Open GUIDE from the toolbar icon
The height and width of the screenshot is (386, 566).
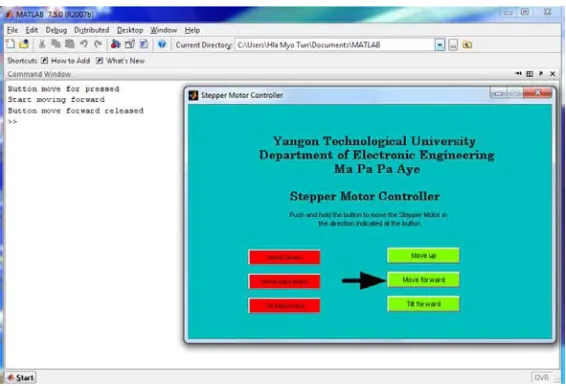tap(130, 44)
